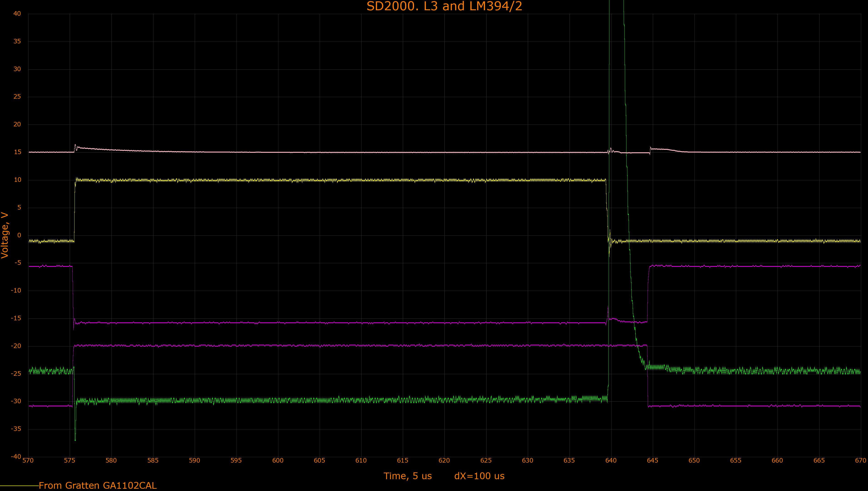Click the 0 label on voltage axis
The width and height of the screenshot is (868, 491).
tap(19, 235)
